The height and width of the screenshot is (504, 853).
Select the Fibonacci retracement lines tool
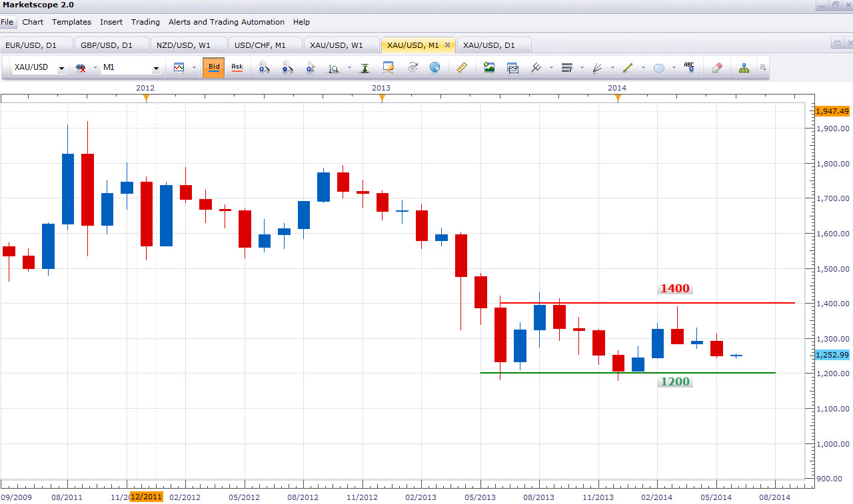coord(567,68)
